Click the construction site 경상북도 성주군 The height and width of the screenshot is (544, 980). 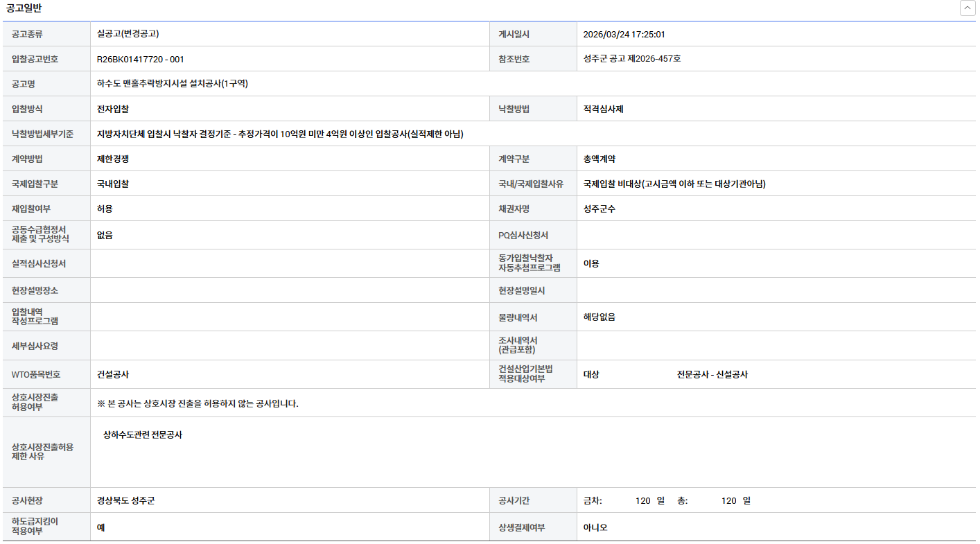pos(126,500)
